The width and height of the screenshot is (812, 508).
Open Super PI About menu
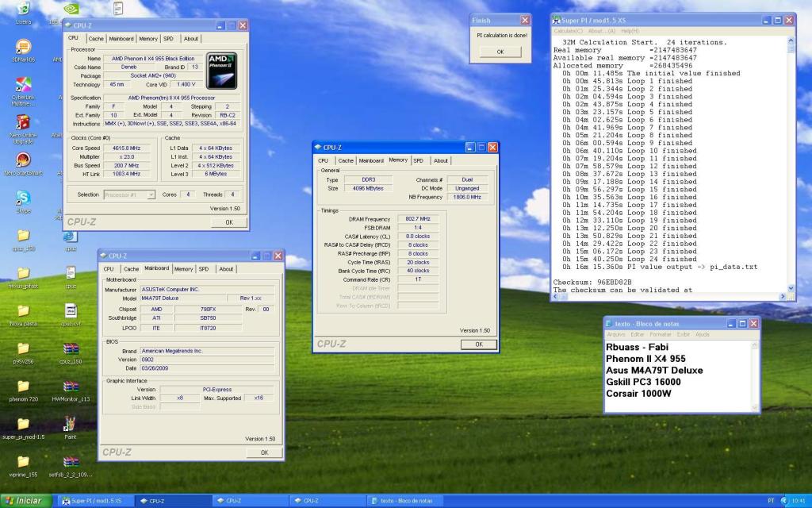[x=601, y=31]
